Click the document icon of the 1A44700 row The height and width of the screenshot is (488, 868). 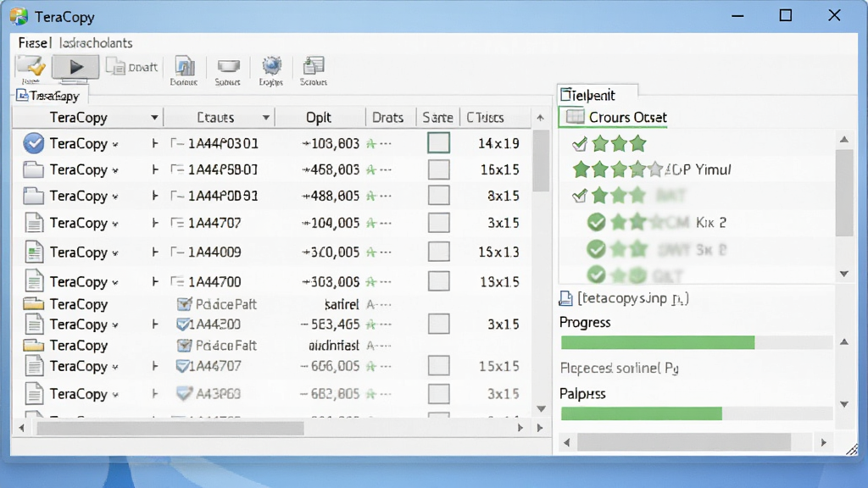click(x=34, y=281)
